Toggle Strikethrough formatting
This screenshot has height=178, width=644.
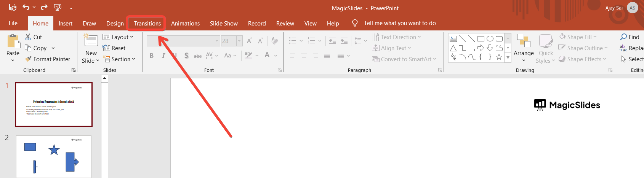(x=198, y=56)
